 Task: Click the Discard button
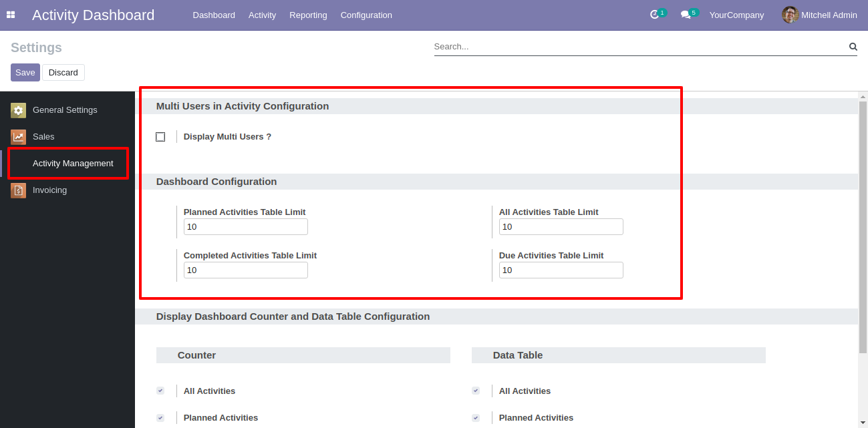tap(63, 72)
